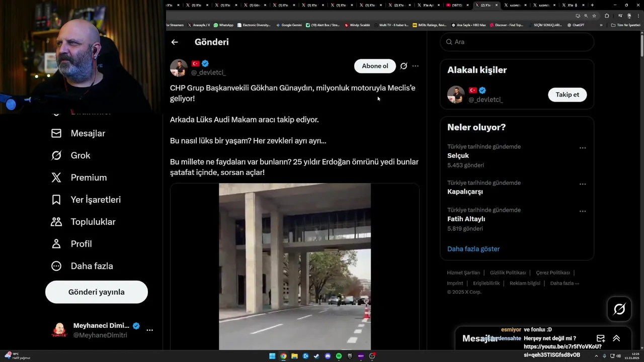Switch to the (16715) YouTube tab
The height and width of the screenshot is (362, 644).
tap(457, 5)
